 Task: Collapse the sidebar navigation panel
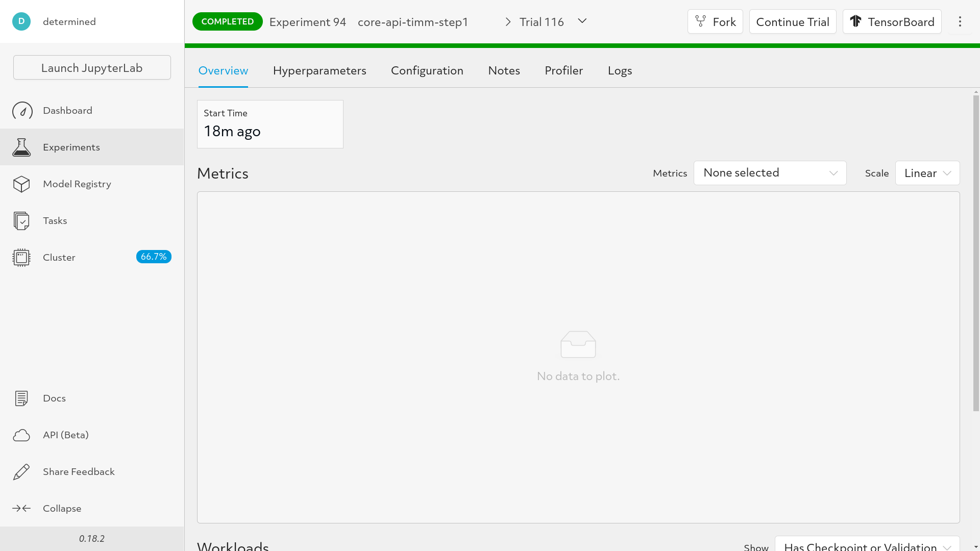(x=62, y=508)
